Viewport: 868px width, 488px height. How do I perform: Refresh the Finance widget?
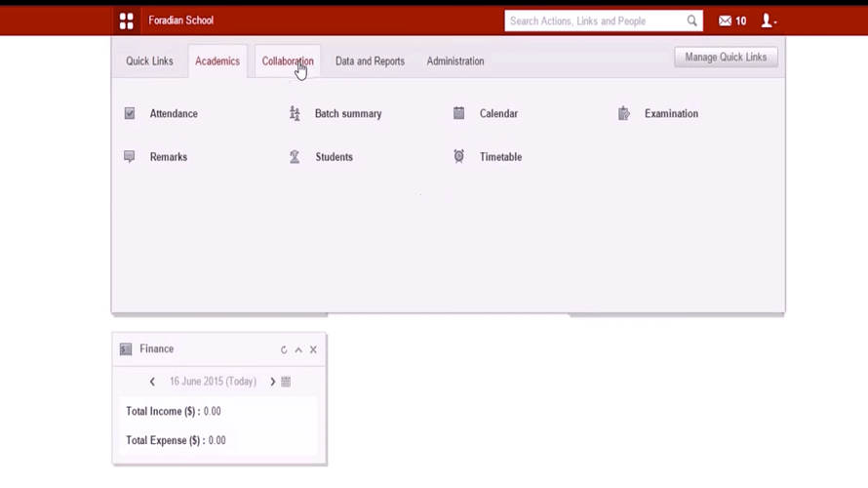pyautogui.click(x=284, y=349)
